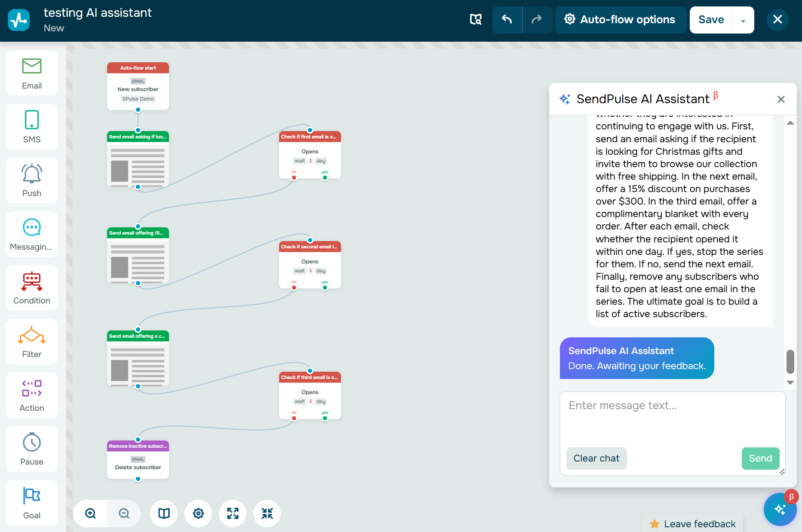Undo the last flow change
Viewport: 802px width, 532px height.
point(507,20)
